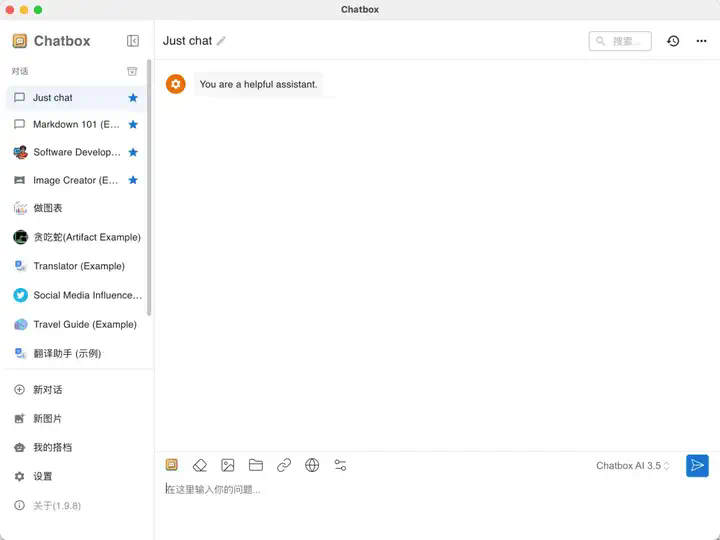Click the info icon beside 关于(1.9.8)
The height and width of the screenshot is (540, 720).
pos(19,506)
